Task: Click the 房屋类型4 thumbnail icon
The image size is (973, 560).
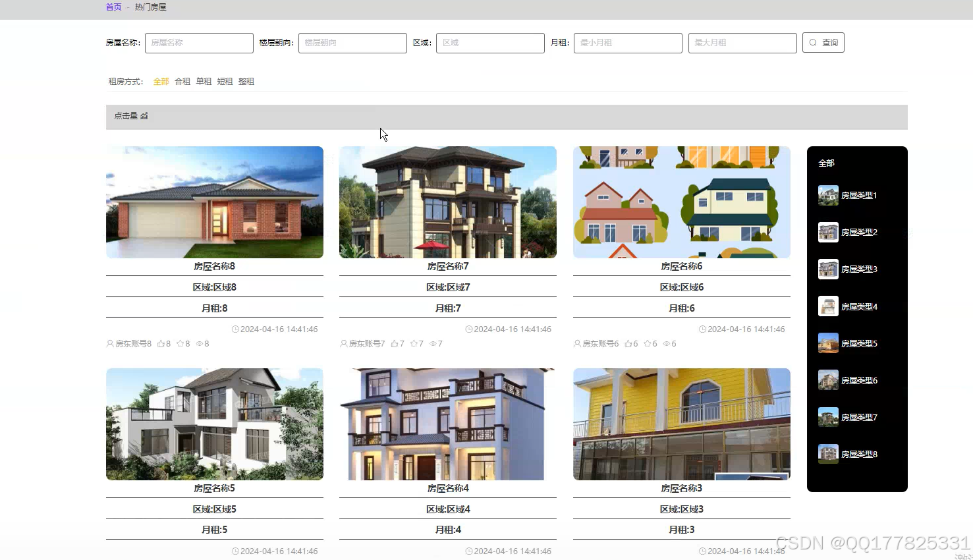Action: click(x=828, y=306)
